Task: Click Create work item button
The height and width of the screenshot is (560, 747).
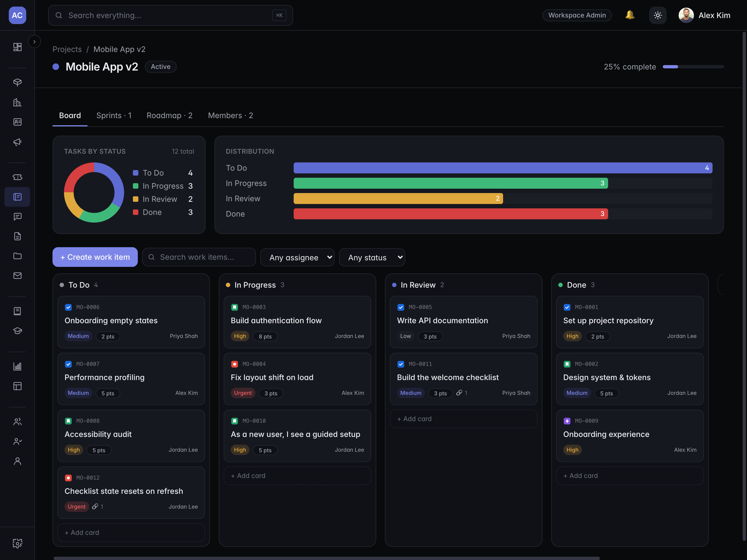Action: [x=95, y=257]
